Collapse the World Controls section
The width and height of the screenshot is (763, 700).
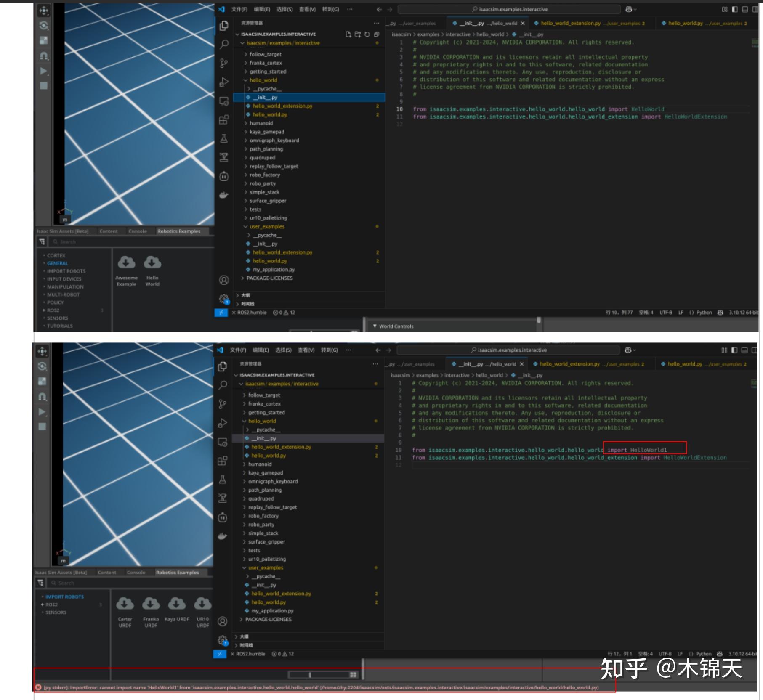[376, 326]
